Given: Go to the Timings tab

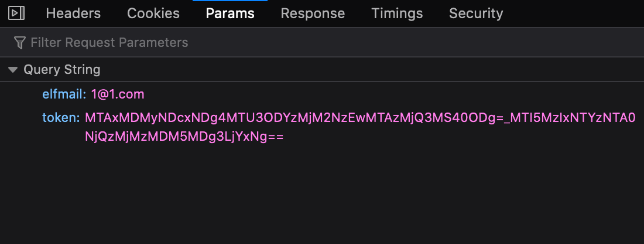Looking at the screenshot, I should click(x=397, y=13).
